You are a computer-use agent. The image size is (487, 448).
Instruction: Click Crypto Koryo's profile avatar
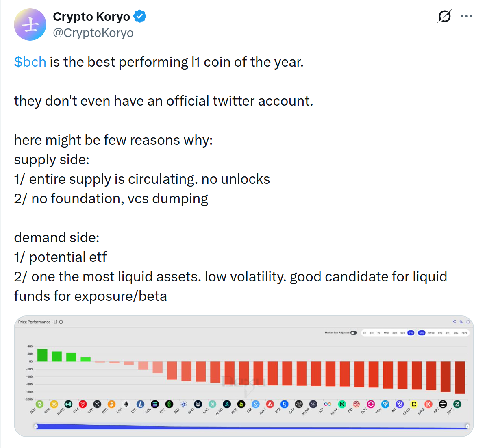click(30, 24)
